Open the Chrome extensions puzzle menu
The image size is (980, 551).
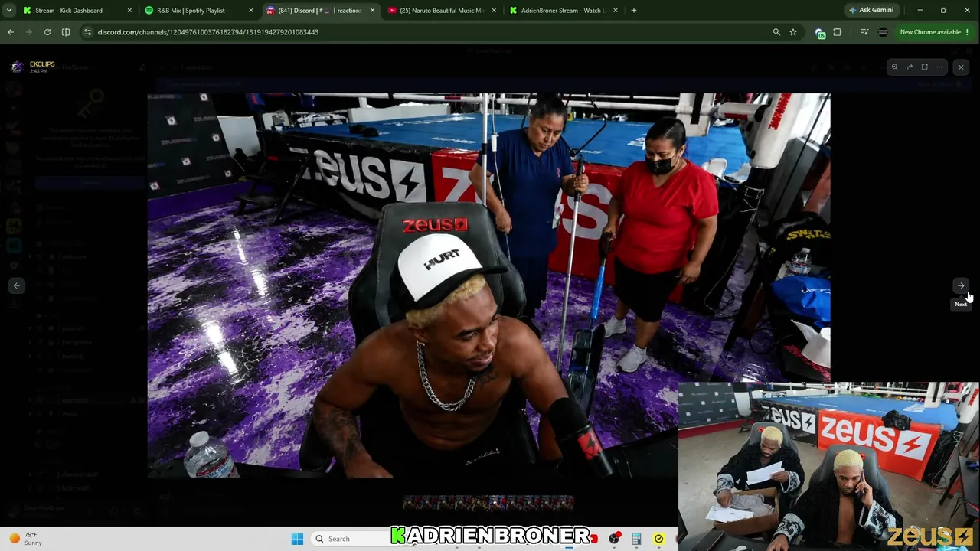(837, 32)
